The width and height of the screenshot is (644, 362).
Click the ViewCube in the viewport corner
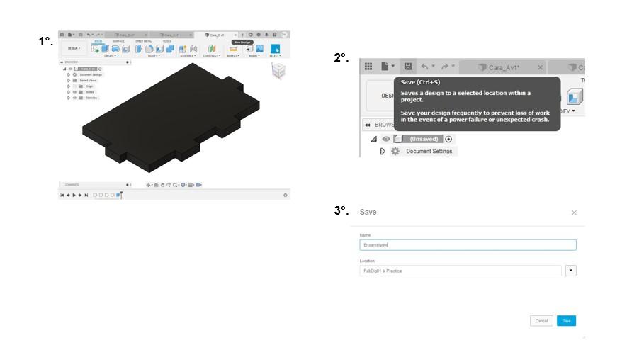click(278, 71)
